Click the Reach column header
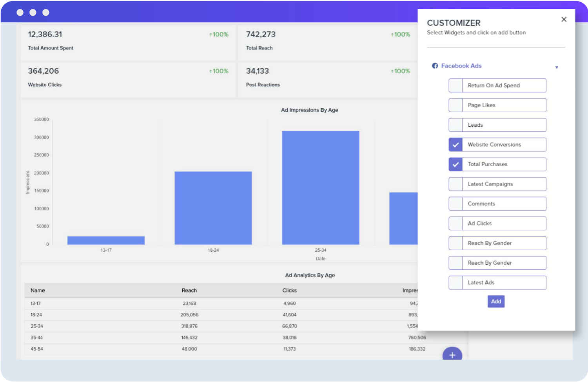The width and height of the screenshot is (588, 382). tap(189, 291)
